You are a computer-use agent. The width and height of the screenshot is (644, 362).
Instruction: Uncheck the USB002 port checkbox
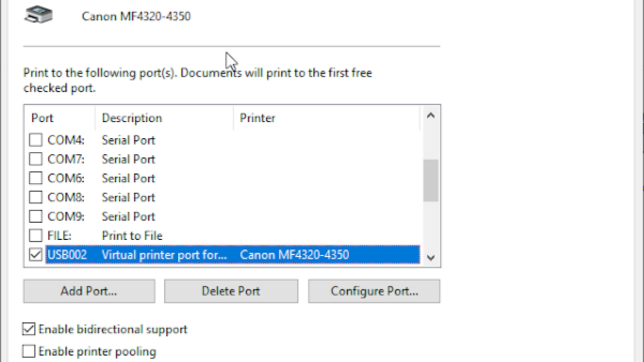tap(35, 255)
